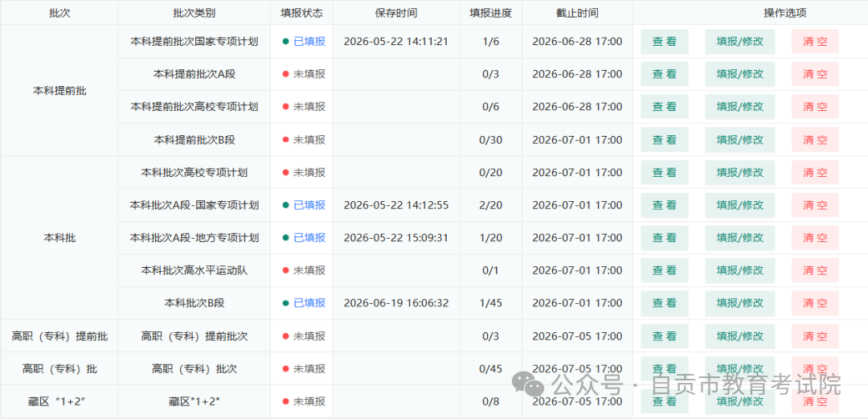
Task: Click 查看 for 本科批次高校专项计划
Action: (665, 172)
